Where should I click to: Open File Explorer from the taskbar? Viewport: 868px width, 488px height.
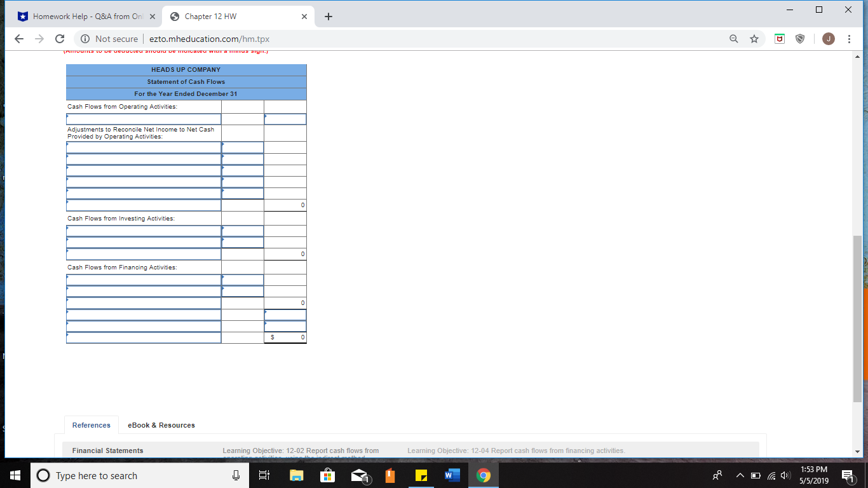(x=297, y=475)
